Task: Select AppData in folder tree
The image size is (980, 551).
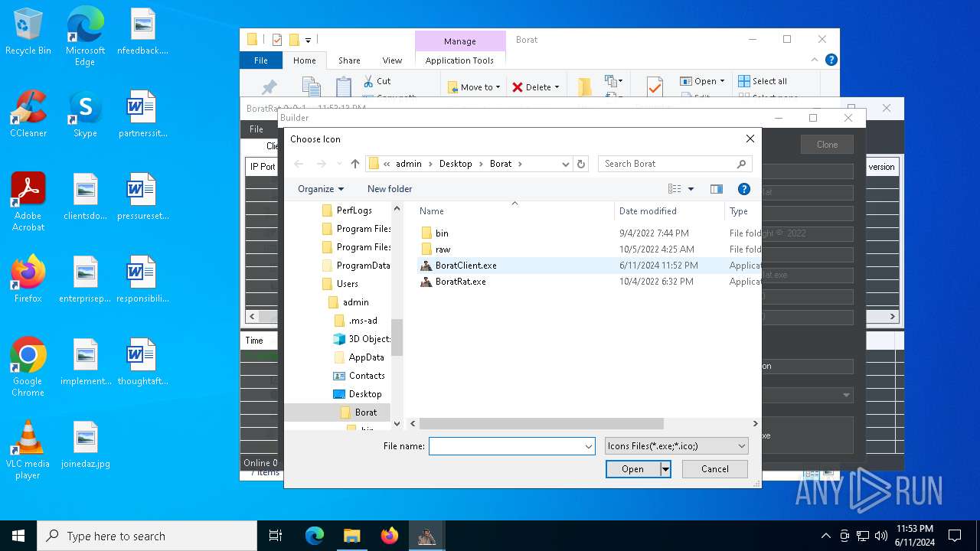Action: [366, 357]
